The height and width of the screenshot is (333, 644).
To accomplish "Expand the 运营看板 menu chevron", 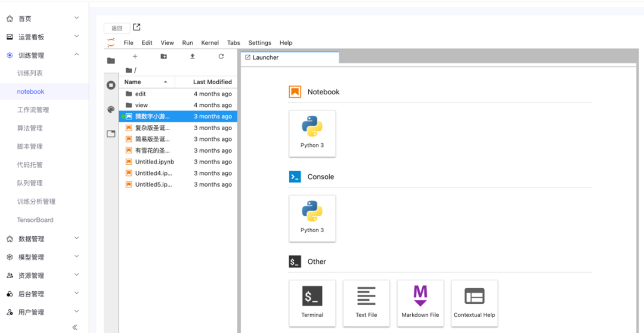I will click(76, 36).
